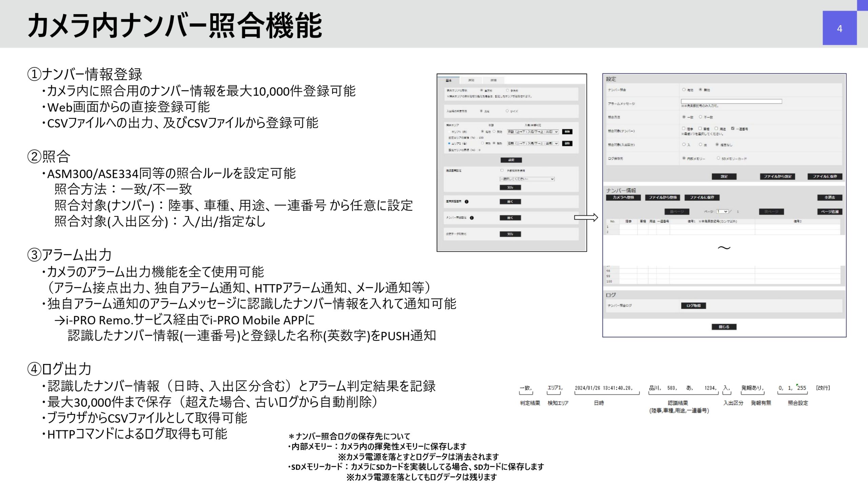Click the info icon beside 画質調整画面
Screen dimensions: 868x488
pos(467,201)
